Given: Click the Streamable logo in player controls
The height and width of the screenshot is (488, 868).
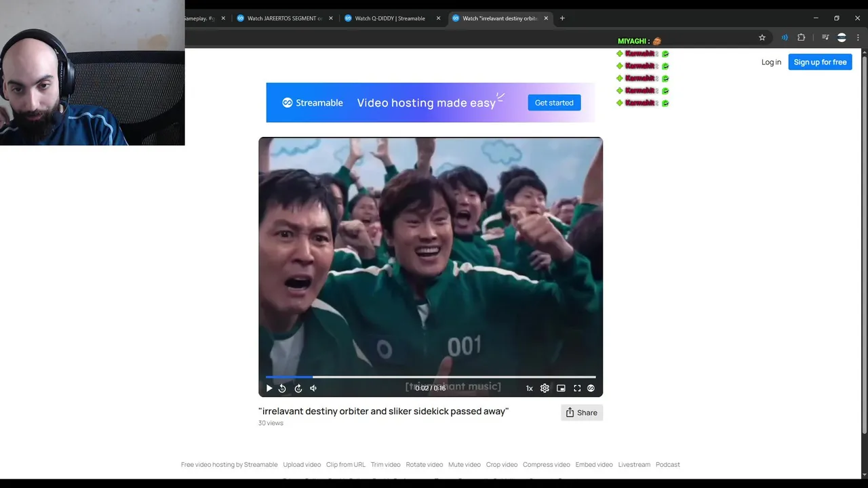Looking at the screenshot, I should pyautogui.click(x=591, y=388).
